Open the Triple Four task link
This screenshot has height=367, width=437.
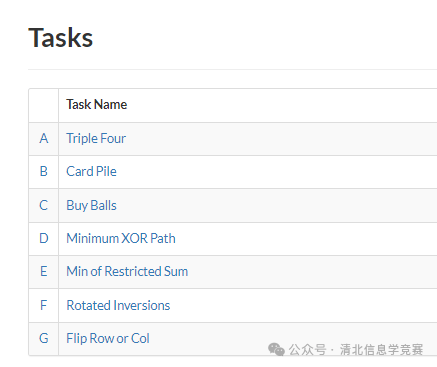(x=96, y=138)
